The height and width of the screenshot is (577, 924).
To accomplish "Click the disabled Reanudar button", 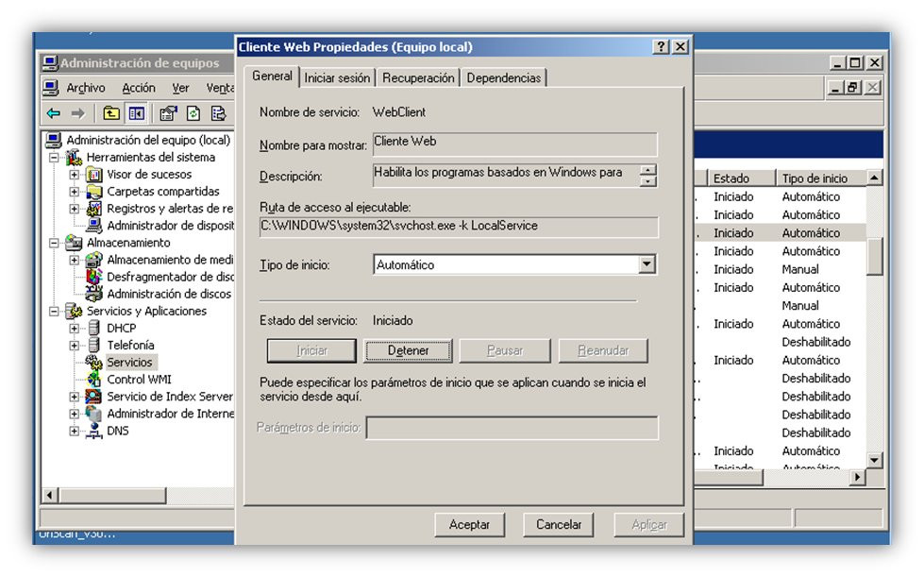I will click(603, 350).
